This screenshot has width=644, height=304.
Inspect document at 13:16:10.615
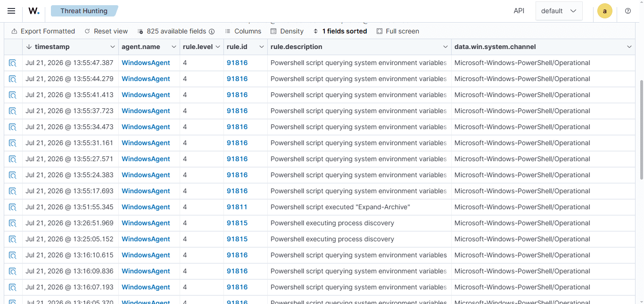tap(13, 255)
